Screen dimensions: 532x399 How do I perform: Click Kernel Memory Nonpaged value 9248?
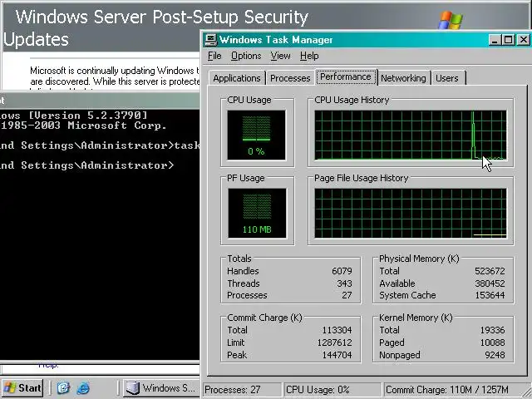(x=495, y=355)
